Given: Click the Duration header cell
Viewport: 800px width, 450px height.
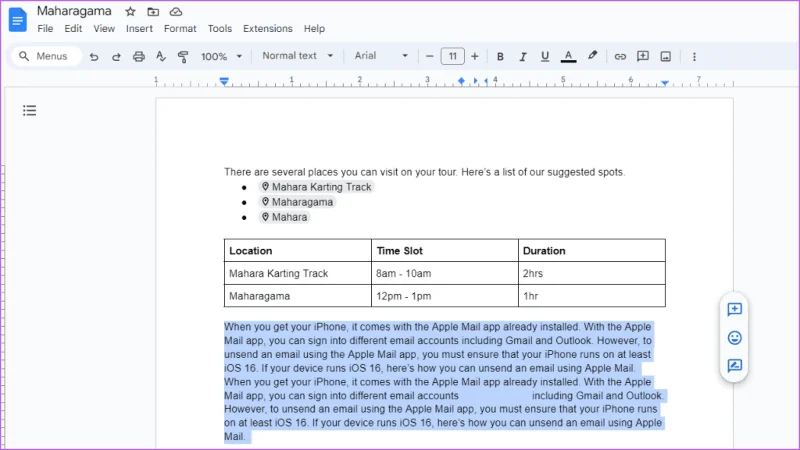Looking at the screenshot, I should pos(592,251).
